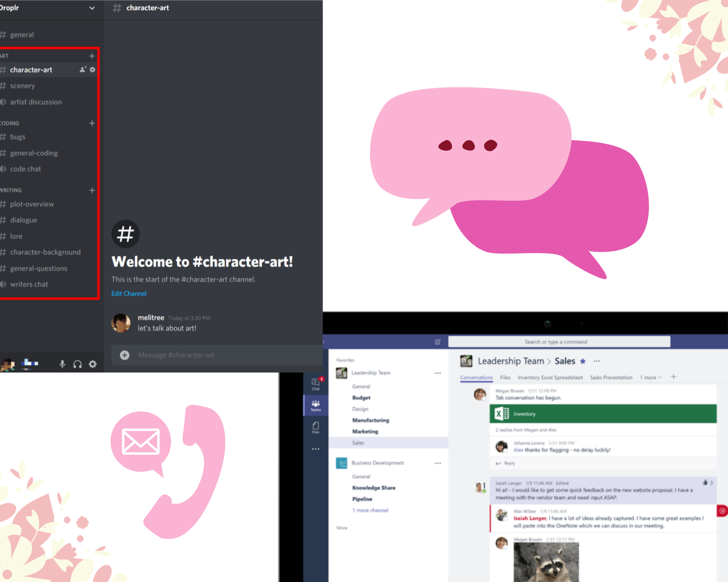Click the plus to add a CODING channel

(92, 123)
